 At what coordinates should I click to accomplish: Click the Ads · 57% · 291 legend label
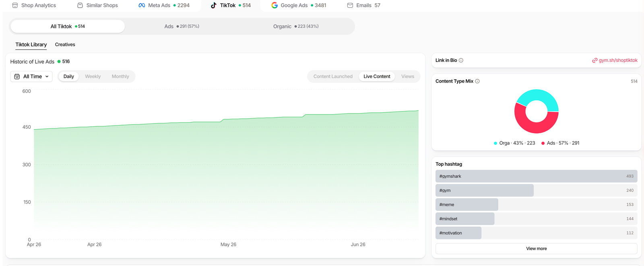pyautogui.click(x=563, y=143)
